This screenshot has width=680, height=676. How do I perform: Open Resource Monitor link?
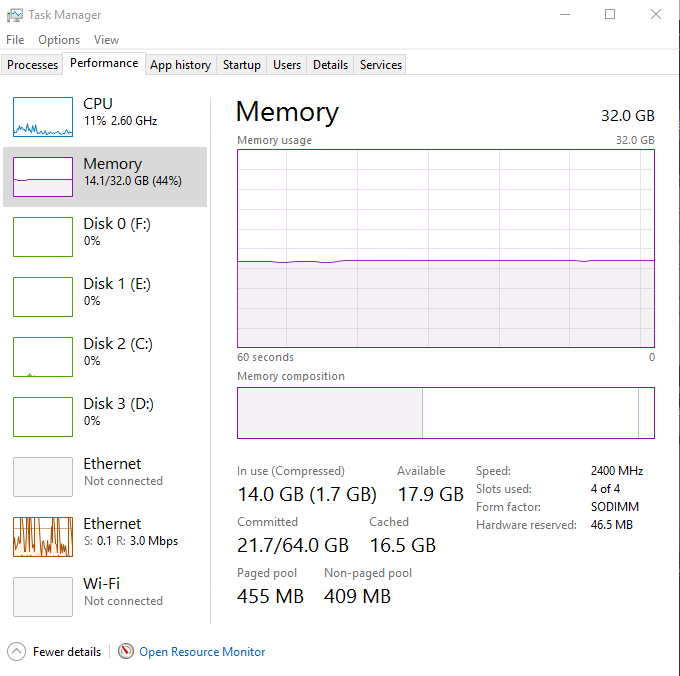202,652
